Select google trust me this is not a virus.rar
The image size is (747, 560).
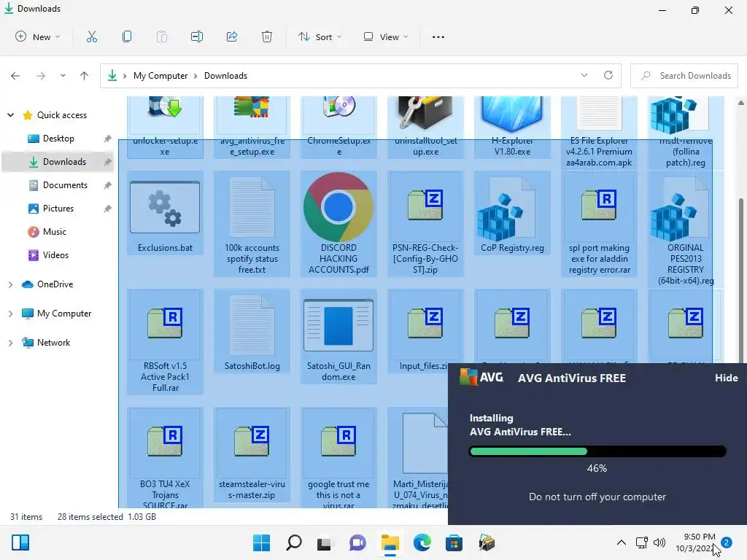coord(338,458)
